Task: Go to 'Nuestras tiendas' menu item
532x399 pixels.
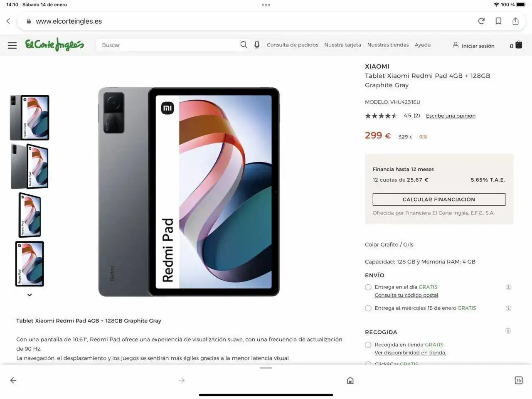Action: [x=388, y=45]
